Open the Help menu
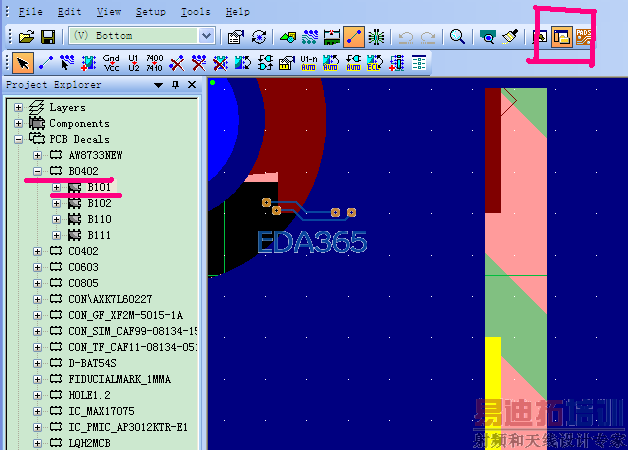Screen dimensions: 628x450 pos(238,12)
